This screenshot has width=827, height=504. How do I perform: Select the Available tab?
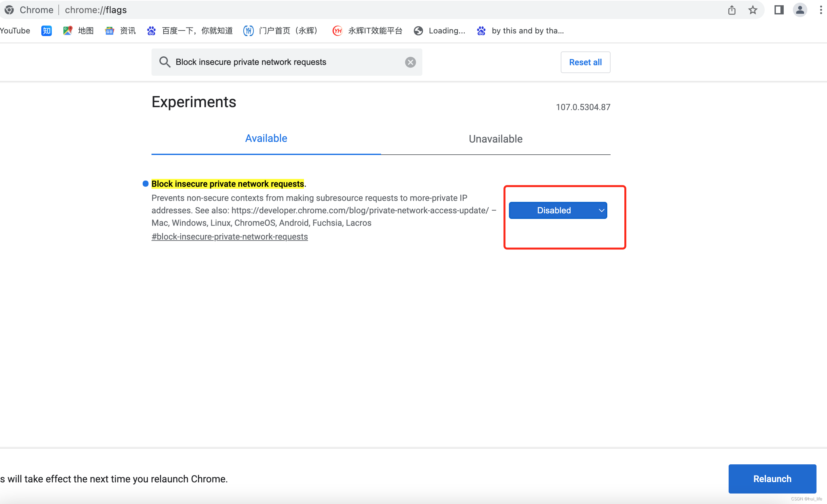[x=265, y=138]
